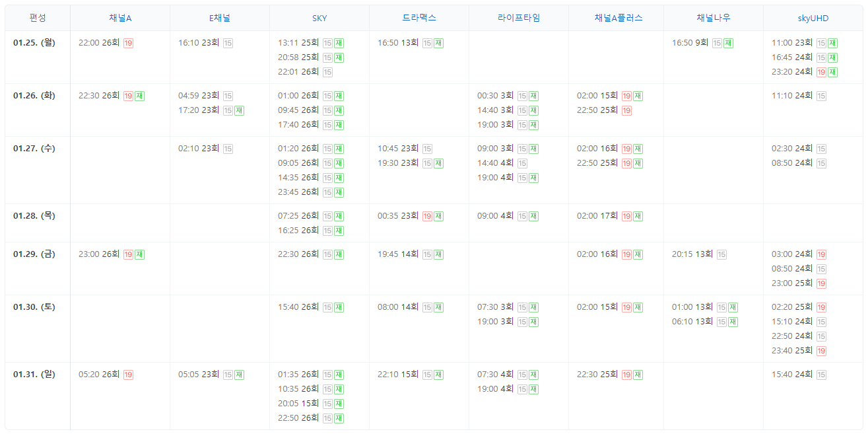
Task: Click the SKY 20:58 25회 schedule entry
Action: pos(310,57)
